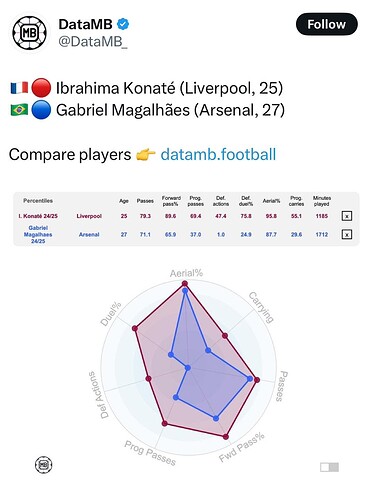This screenshot has height=500, width=374.
Task: Remove the I. Konaté row with X
Action: click(347, 216)
